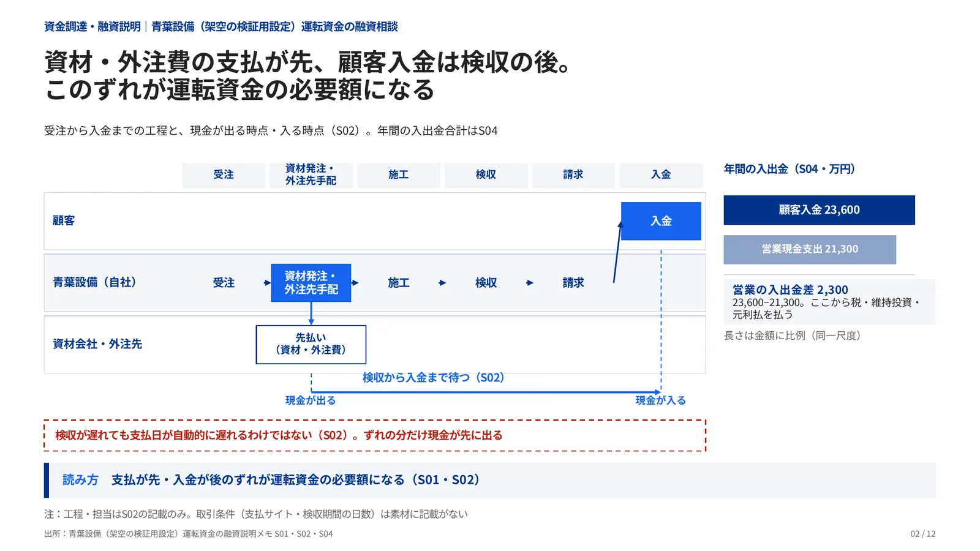Click the outlined 先払い(資材・外注費) box
Screen dimensions: 980x551
(x=311, y=345)
